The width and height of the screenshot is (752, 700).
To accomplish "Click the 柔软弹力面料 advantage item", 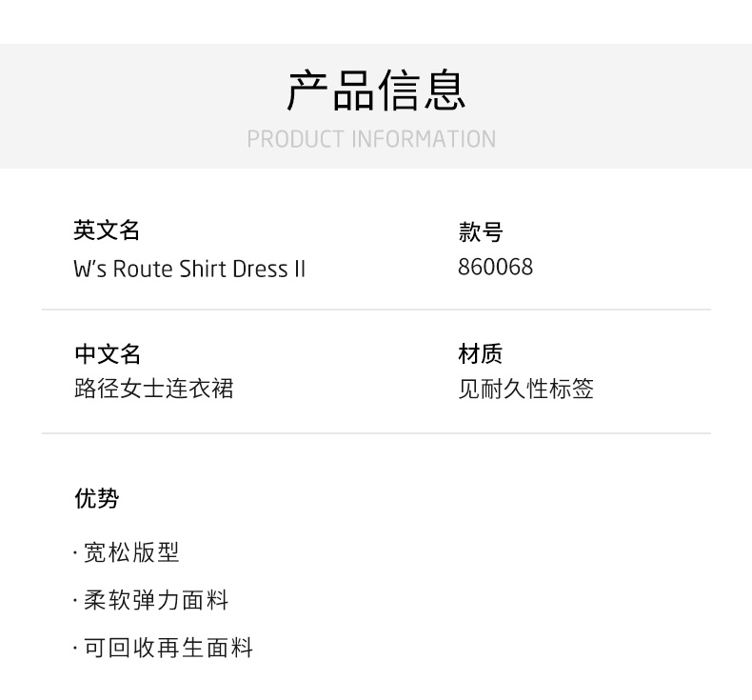I will 156,601.
